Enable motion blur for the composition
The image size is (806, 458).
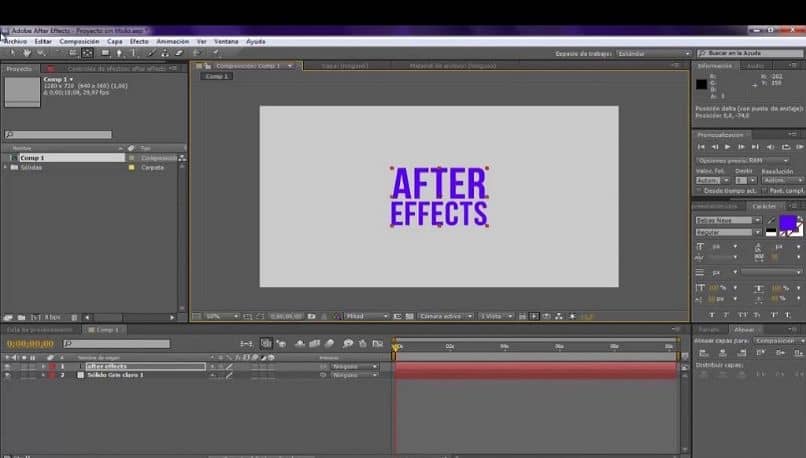point(329,343)
